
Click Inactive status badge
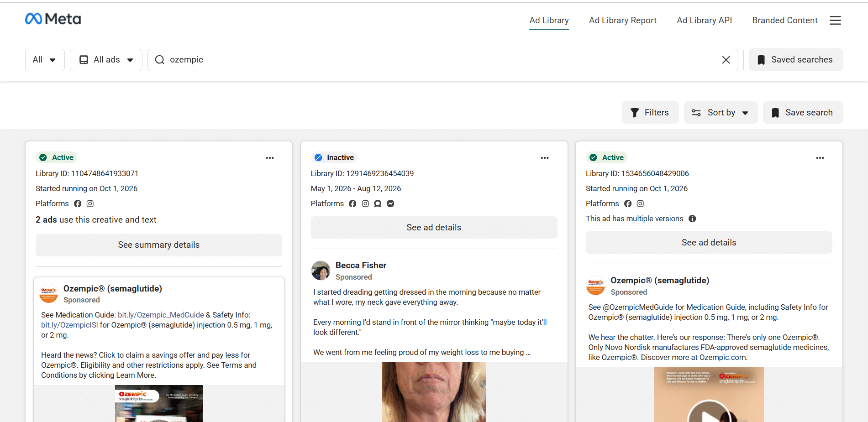click(x=334, y=157)
